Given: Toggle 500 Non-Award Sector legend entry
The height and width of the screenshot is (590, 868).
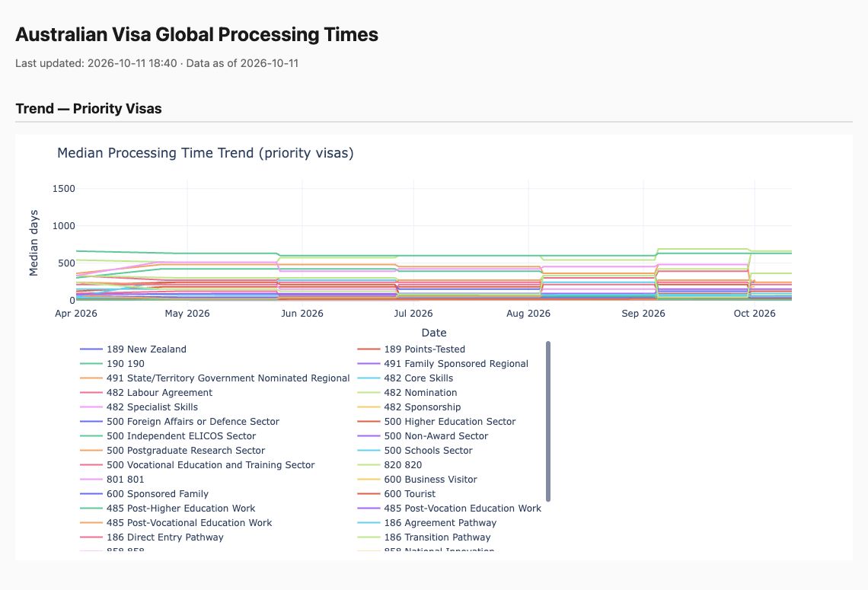Looking at the screenshot, I should point(423,435).
